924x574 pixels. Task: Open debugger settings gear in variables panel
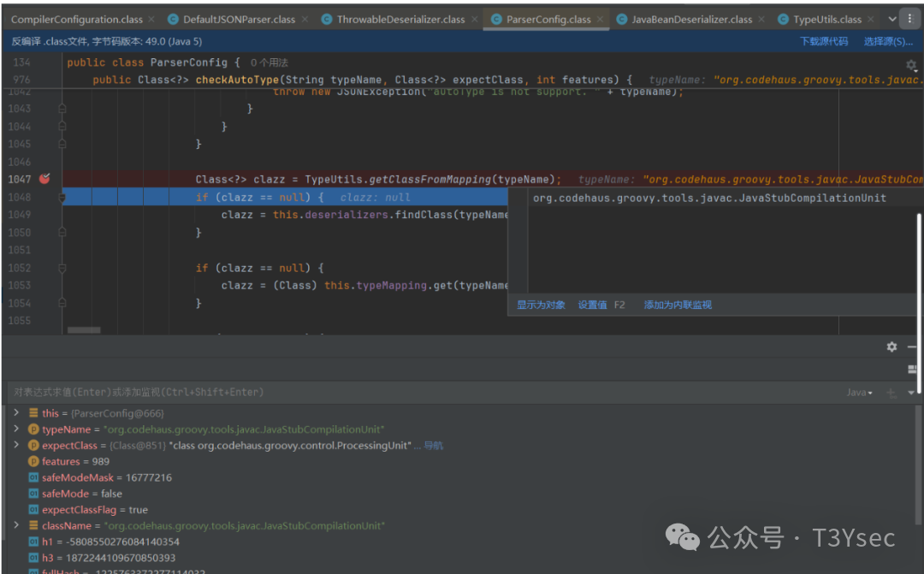coord(891,346)
